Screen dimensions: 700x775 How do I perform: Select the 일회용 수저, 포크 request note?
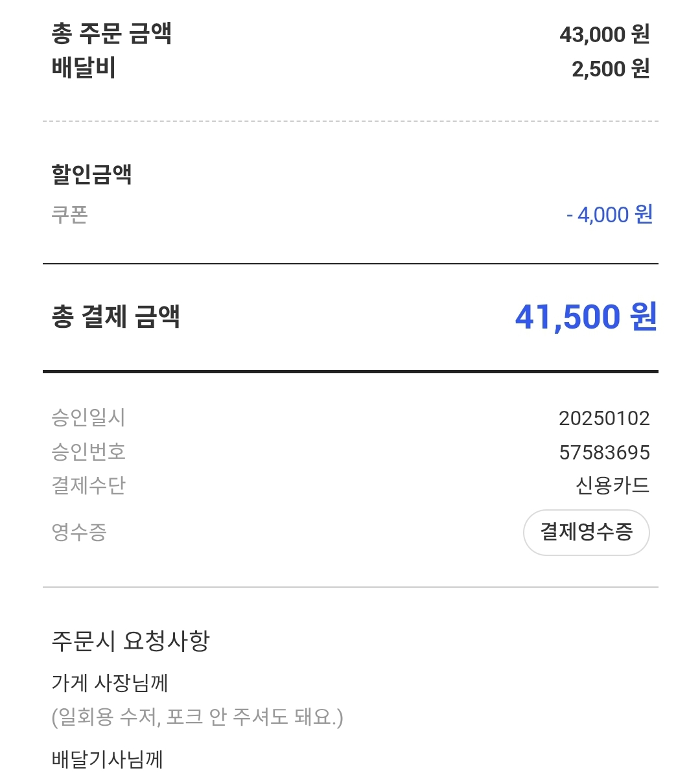point(197,717)
